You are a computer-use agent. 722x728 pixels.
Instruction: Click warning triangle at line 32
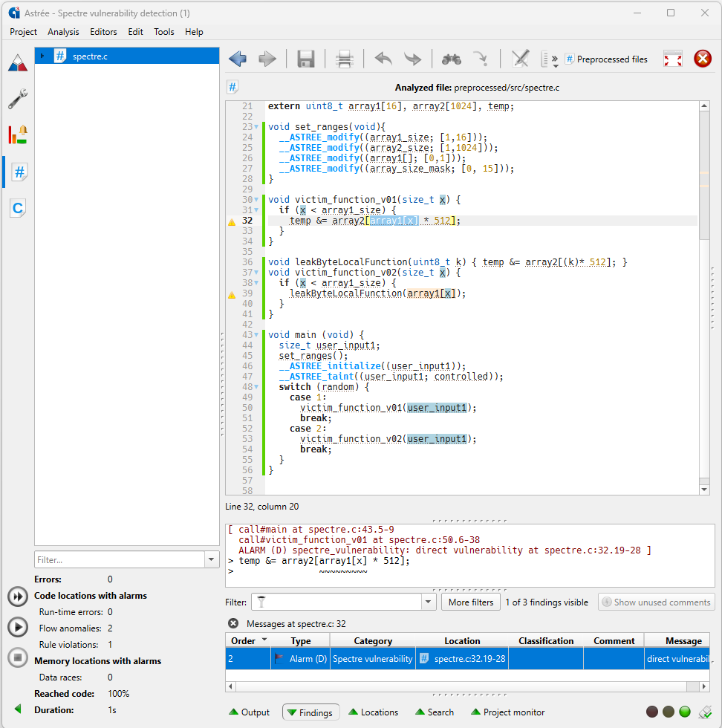[232, 222]
